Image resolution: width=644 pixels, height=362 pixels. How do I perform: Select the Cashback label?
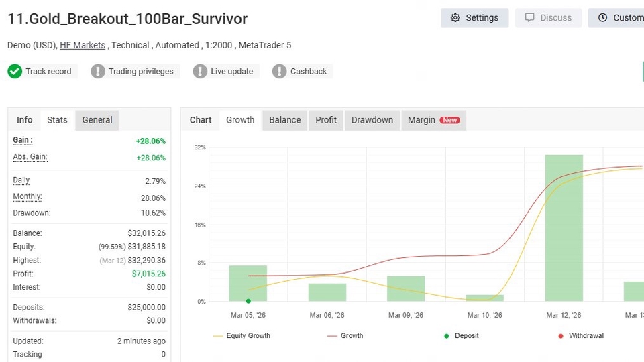pyautogui.click(x=309, y=72)
